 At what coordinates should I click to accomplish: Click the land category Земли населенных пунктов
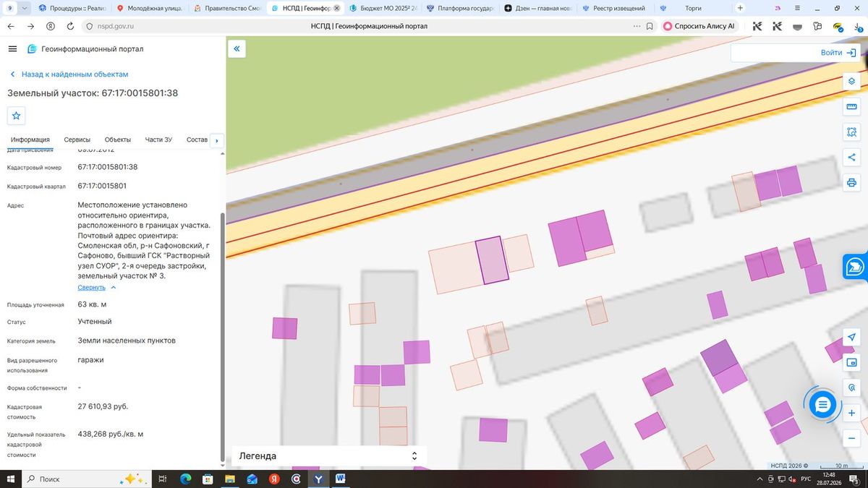coord(127,341)
